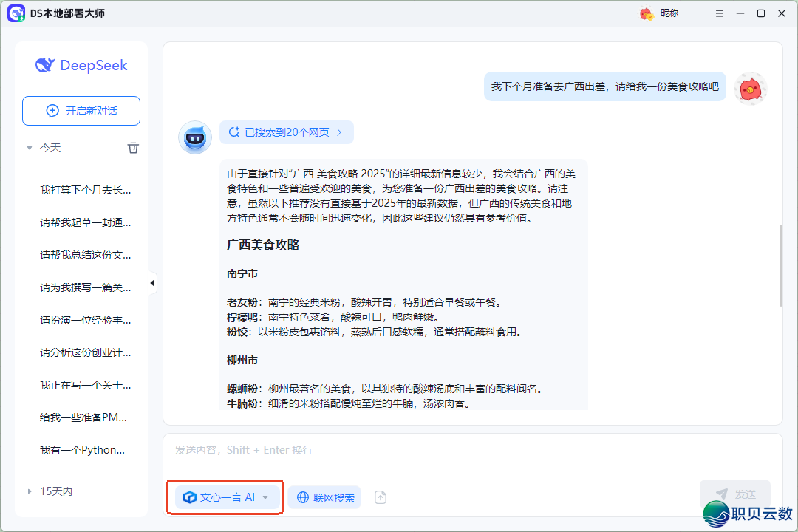Collapse the sidebar with the arrow handle
The image size is (798, 532).
click(152, 282)
